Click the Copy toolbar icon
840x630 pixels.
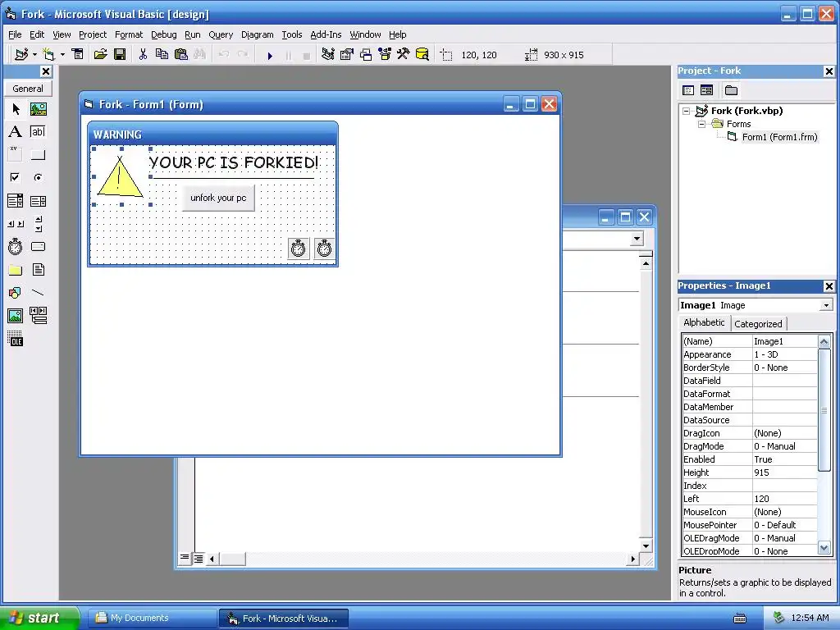162,55
